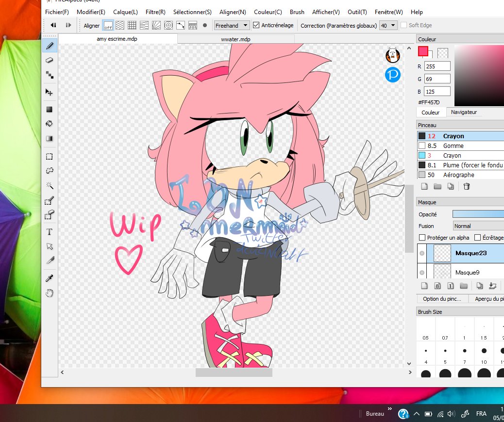
Task: Select the Eyedropper tool
Action: (50, 278)
